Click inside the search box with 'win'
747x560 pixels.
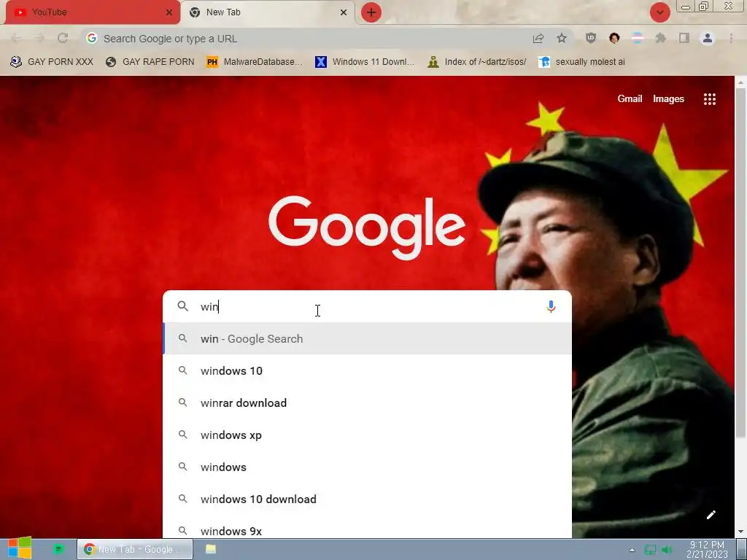click(x=367, y=307)
